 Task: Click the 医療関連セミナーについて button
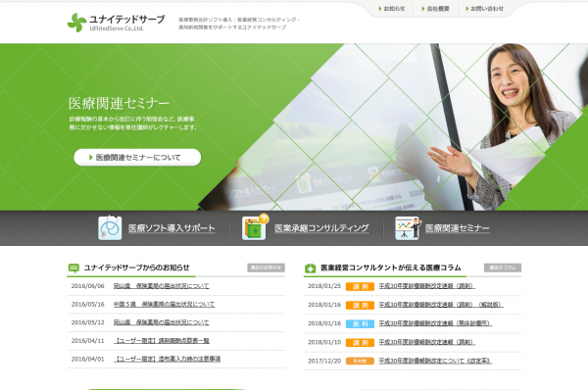coord(137,158)
